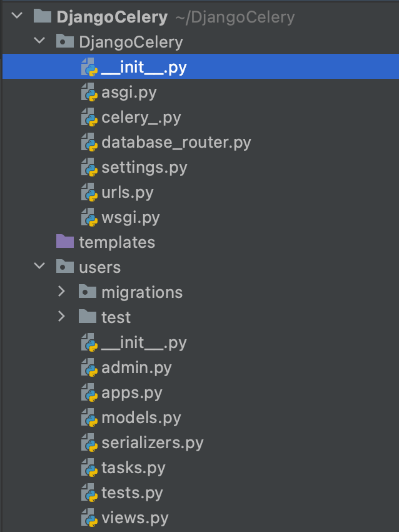The width and height of the screenshot is (399, 532).
Task: Select views.py in users package
Action: click(134, 518)
